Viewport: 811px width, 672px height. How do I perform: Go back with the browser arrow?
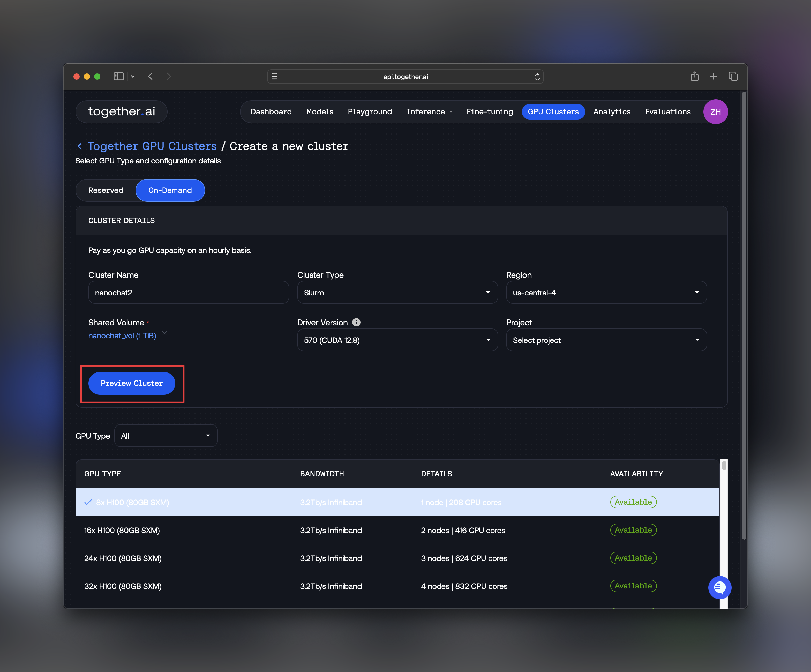click(x=151, y=77)
